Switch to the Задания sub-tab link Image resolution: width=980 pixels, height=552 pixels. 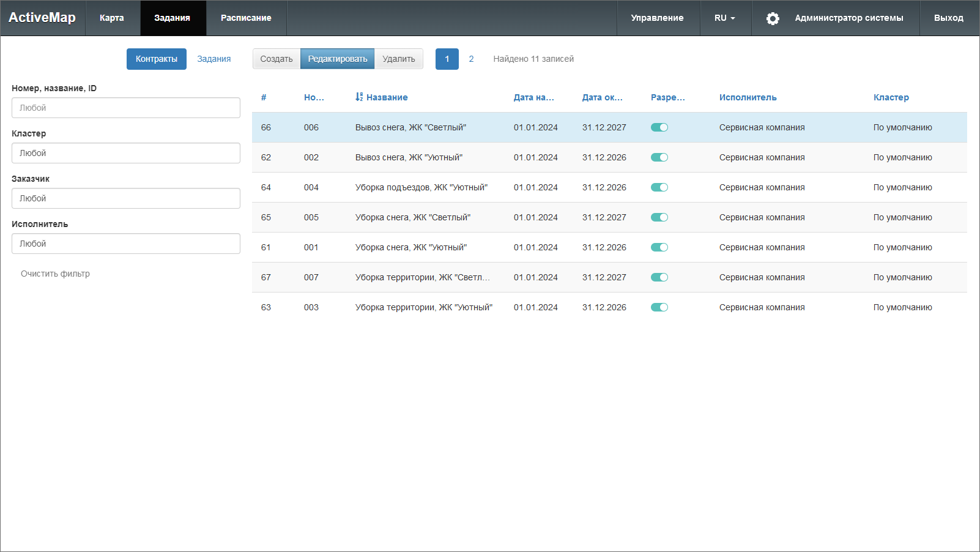pyautogui.click(x=214, y=59)
